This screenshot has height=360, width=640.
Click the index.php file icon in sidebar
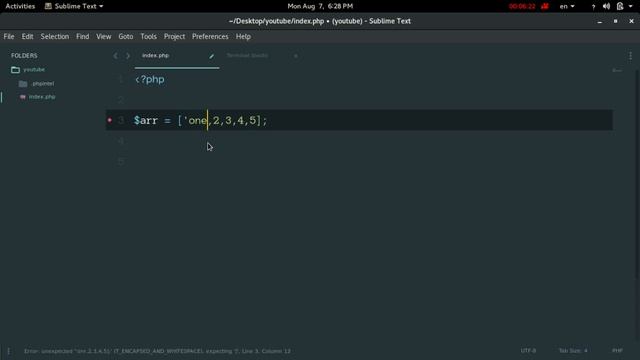23,97
